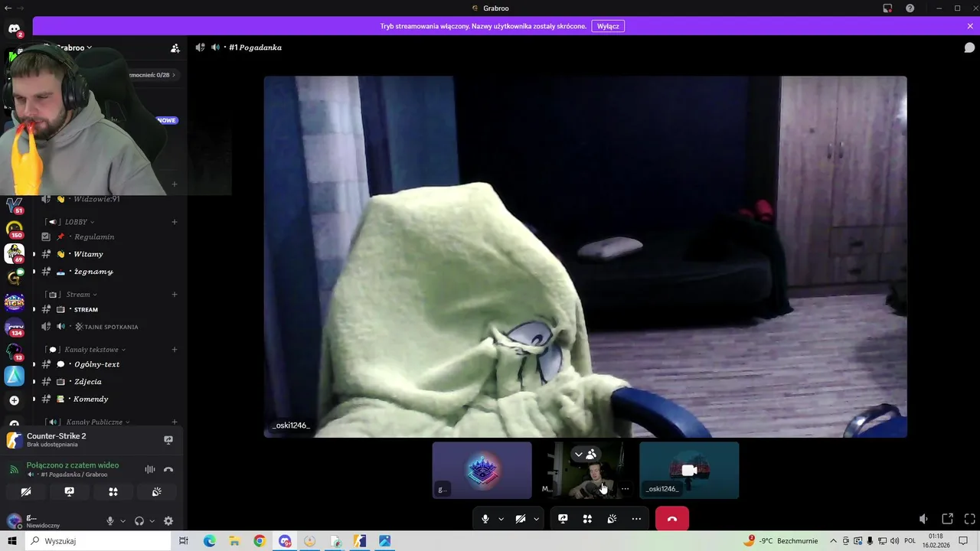980x551 pixels.
Task: Open the server icon with badge 13
Action: (x=14, y=351)
